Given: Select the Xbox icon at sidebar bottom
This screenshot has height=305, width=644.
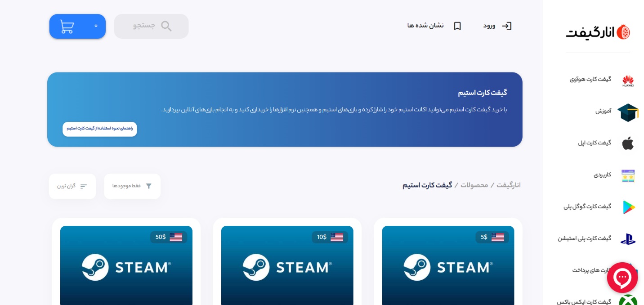Looking at the screenshot, I should coord(629,302).
